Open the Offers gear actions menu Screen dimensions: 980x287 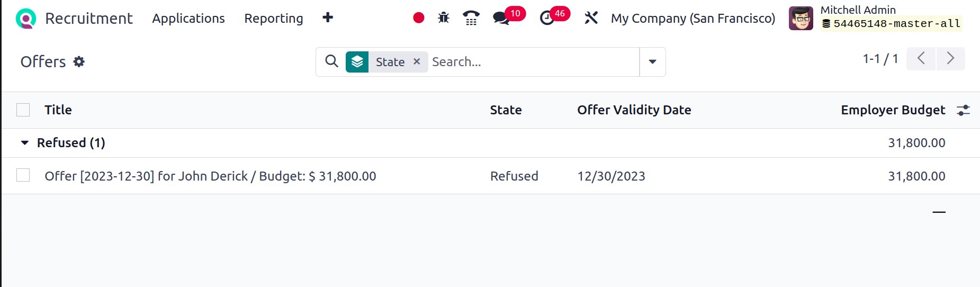[x=79, y=61]
